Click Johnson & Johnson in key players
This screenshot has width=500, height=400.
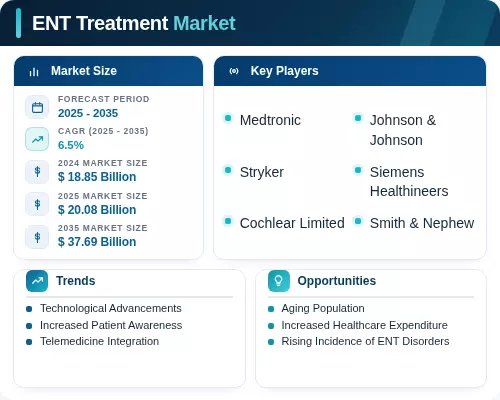point(403,130)
